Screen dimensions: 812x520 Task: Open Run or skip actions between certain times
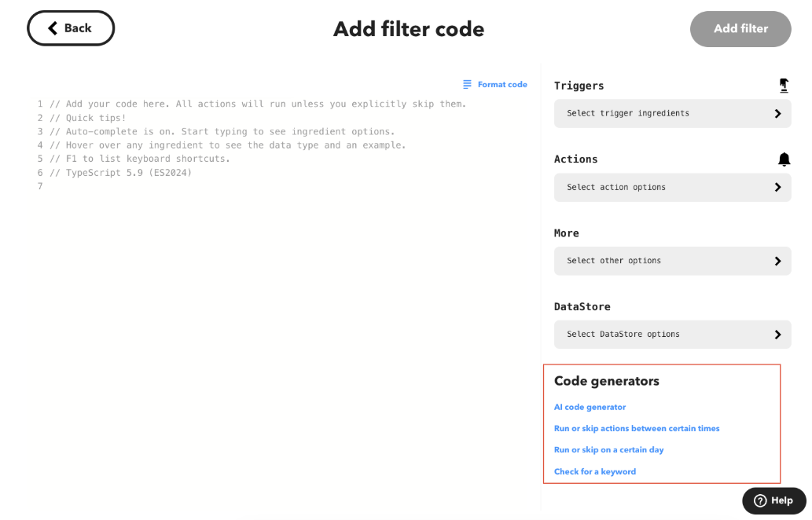coord(637,428)
